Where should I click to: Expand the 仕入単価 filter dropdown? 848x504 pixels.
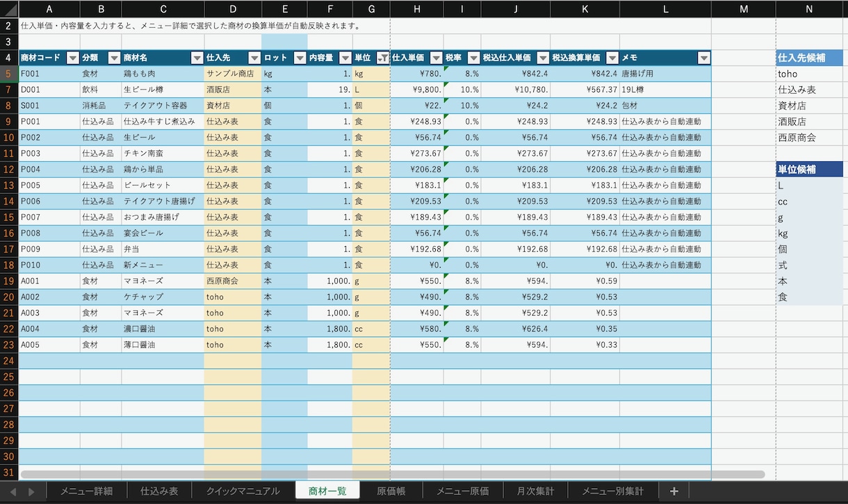pos(436,58)
